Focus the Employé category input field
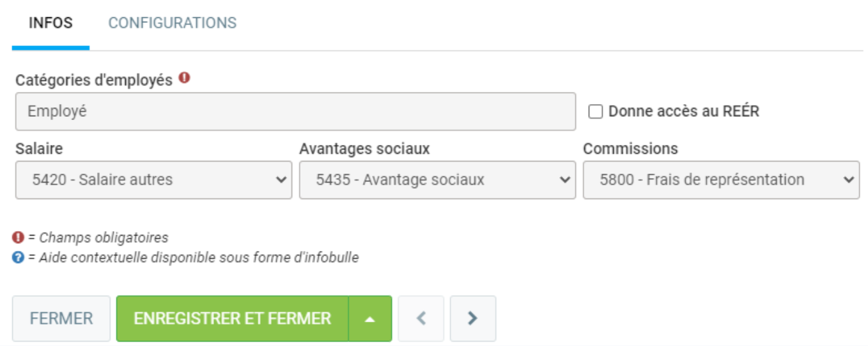 click(295, 112)
